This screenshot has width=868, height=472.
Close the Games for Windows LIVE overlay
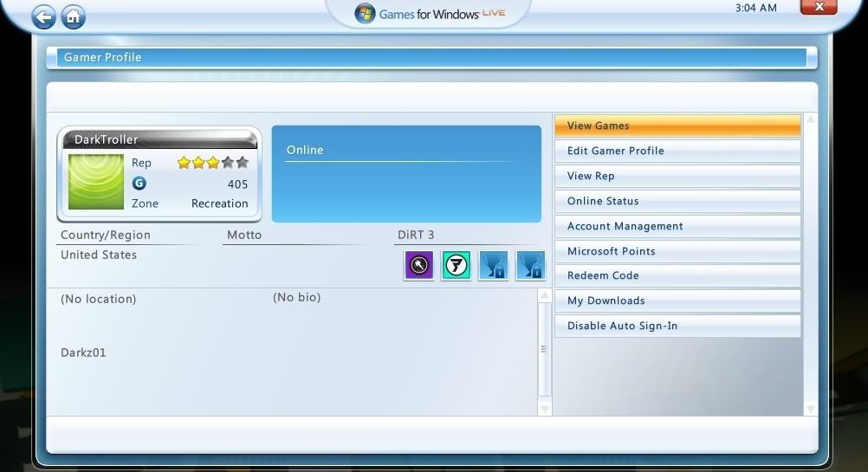(x=819, y=7)
